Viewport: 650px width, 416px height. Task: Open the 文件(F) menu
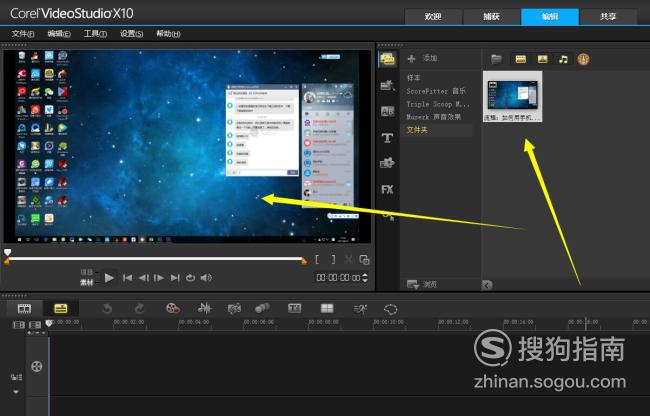coord(22,34)
